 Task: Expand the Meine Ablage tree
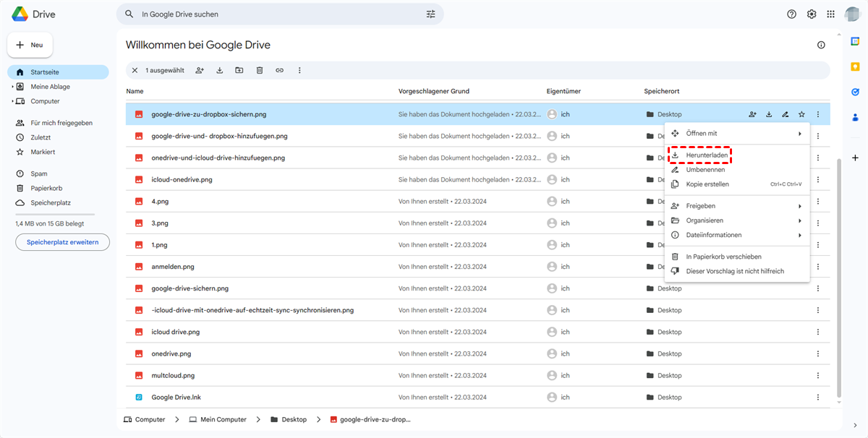(x=12, y=87)
